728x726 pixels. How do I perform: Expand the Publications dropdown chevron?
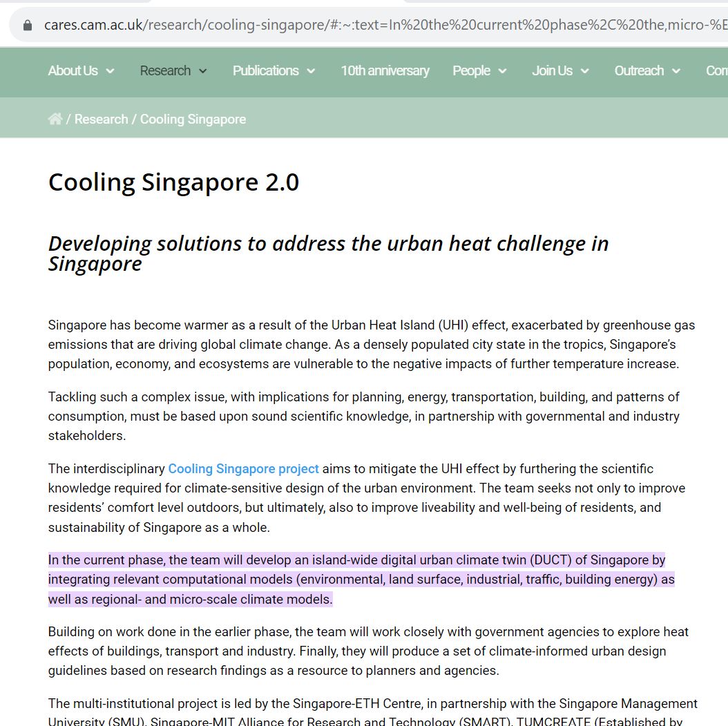[x=311, y=71]
